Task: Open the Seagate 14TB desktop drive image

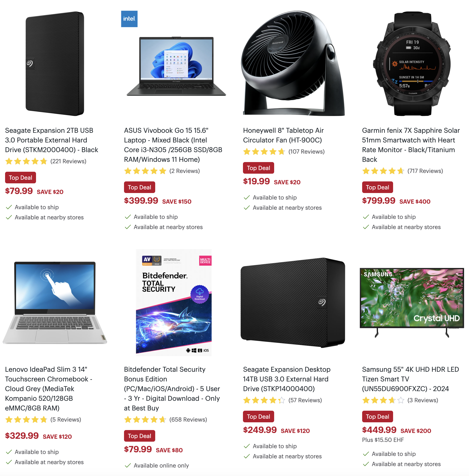Action: pyautogui.click(x=293, y=302)
